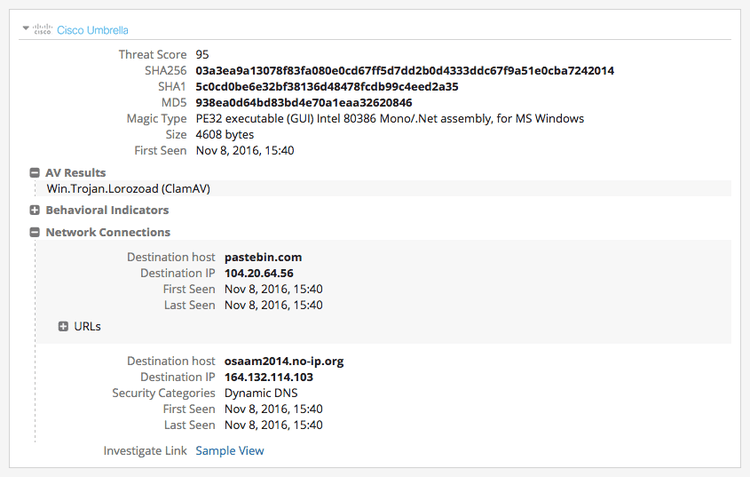Click the AV Results section heading
This screenshot has height=477, width=750.
coord(75,173)
